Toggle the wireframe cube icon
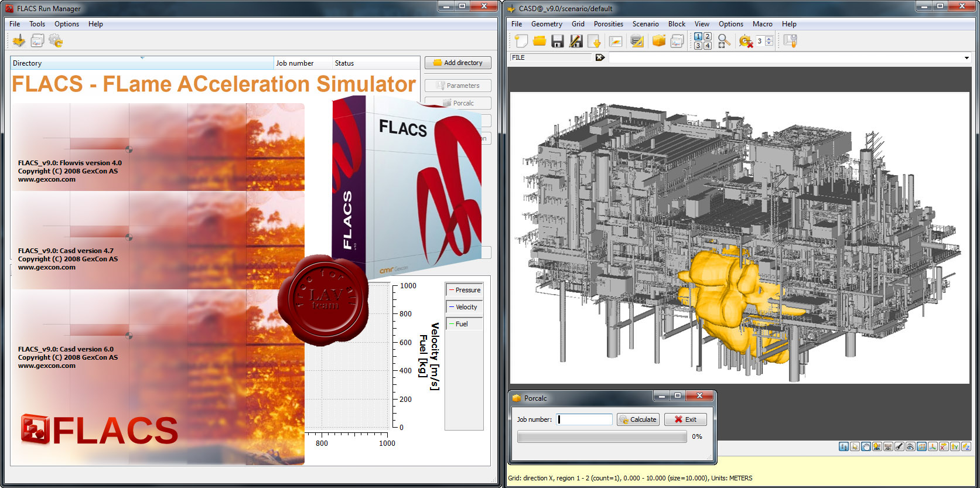 point(921,446)
